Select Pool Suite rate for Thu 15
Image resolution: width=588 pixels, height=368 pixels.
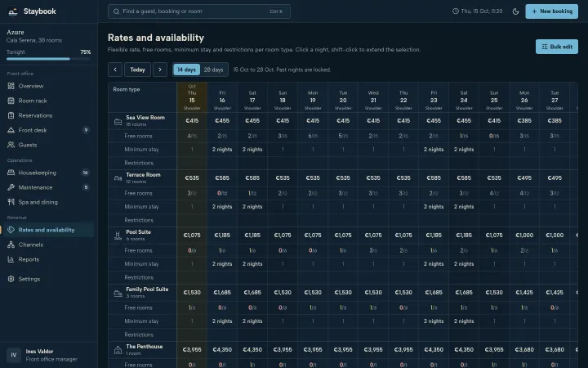(x=192, y=236)
